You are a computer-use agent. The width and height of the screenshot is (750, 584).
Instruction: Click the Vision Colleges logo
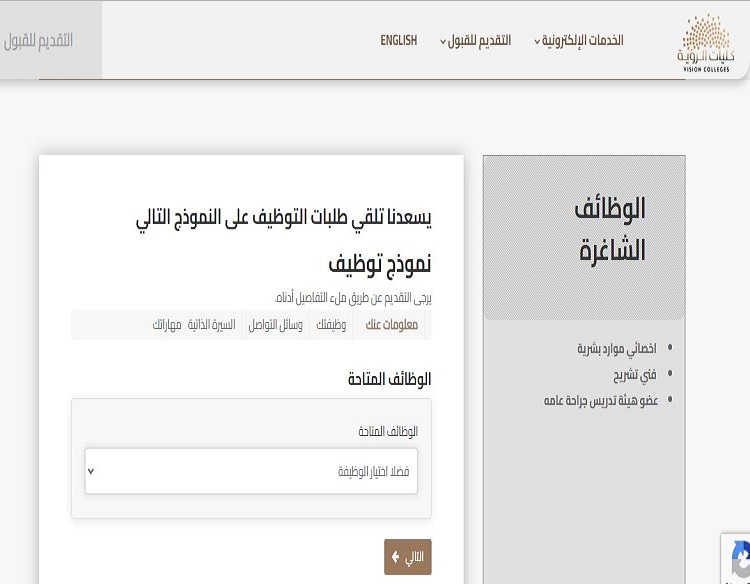(706, 43)
